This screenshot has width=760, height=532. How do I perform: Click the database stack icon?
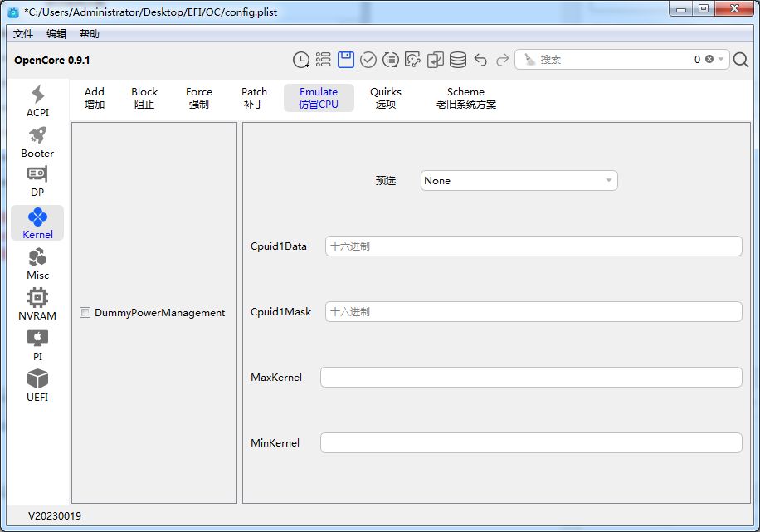pyautogui.click(x=458, y=60)
